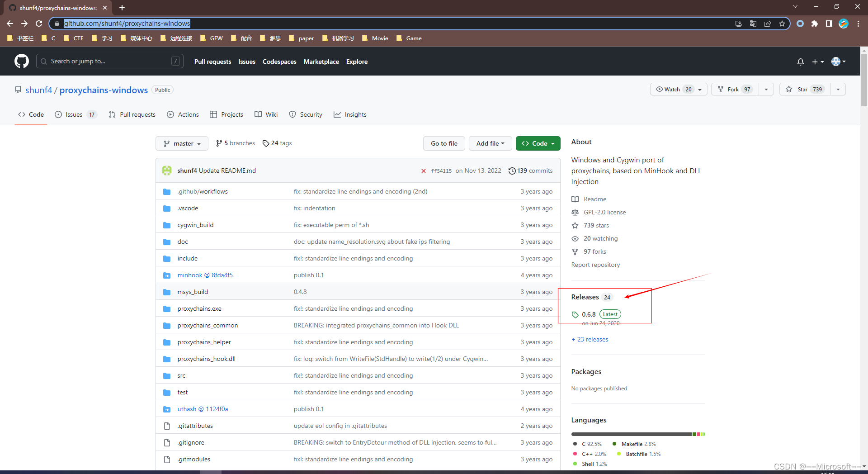Open Chrome's three-dot menu

858,24
